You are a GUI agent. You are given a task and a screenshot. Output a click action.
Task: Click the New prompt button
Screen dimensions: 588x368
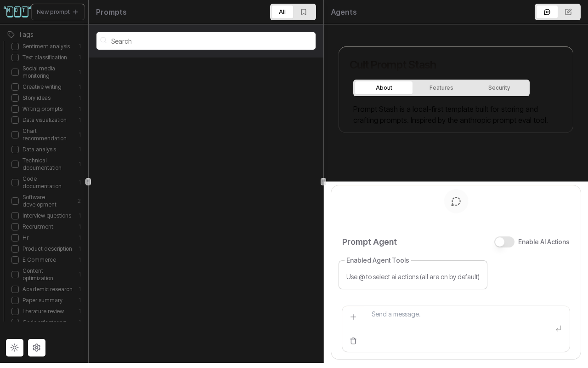(x=58, y=12)
